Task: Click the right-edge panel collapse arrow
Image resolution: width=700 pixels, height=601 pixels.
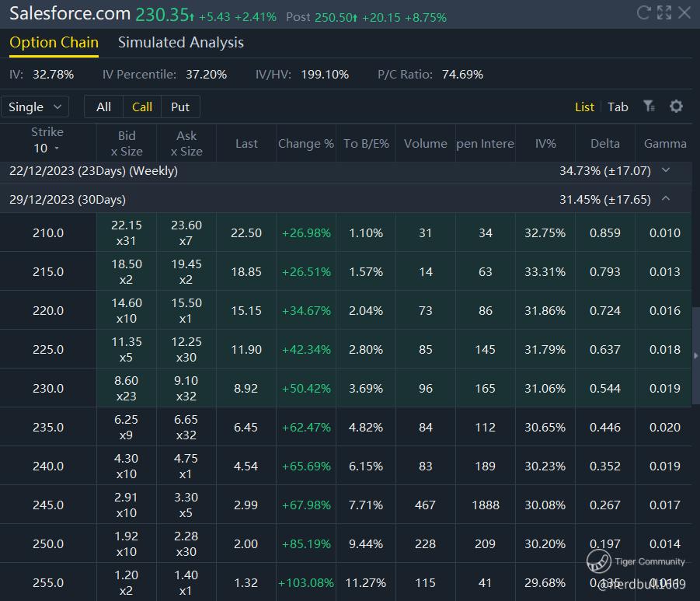Action: pyautogui.click(x=695, y=355)
